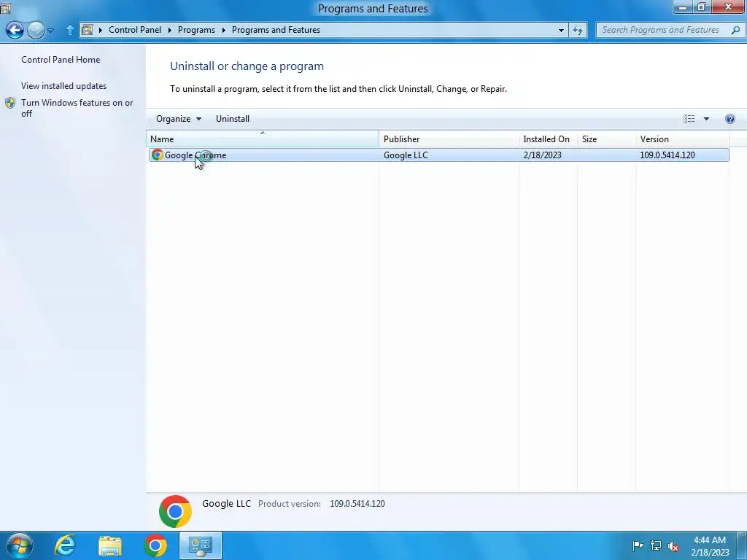Click the 2/18/2023 installed date cell
The width and height of the screenshot is (747, 560).
(542, 155)
